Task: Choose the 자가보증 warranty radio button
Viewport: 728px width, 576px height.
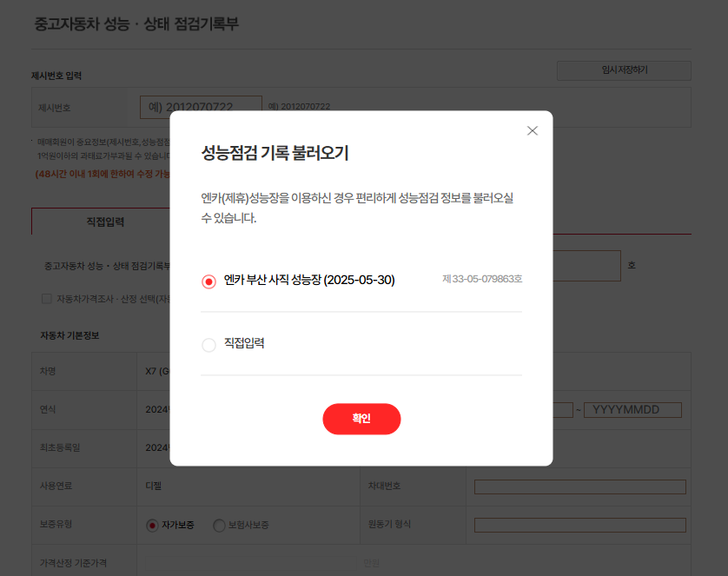Action: click(152, 525)
